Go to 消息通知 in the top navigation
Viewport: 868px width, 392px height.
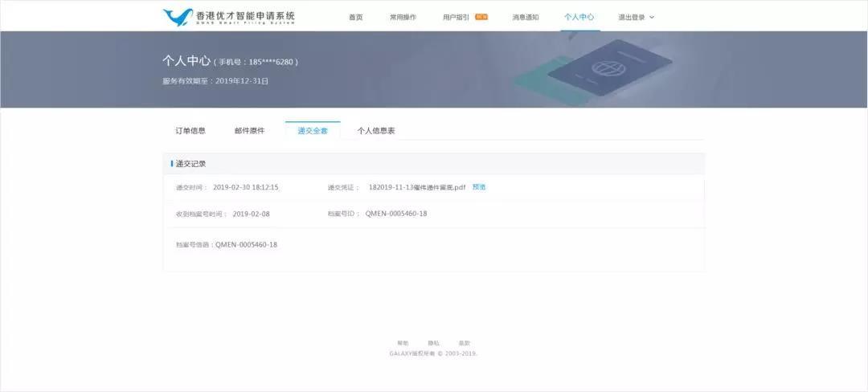(526, 17)
